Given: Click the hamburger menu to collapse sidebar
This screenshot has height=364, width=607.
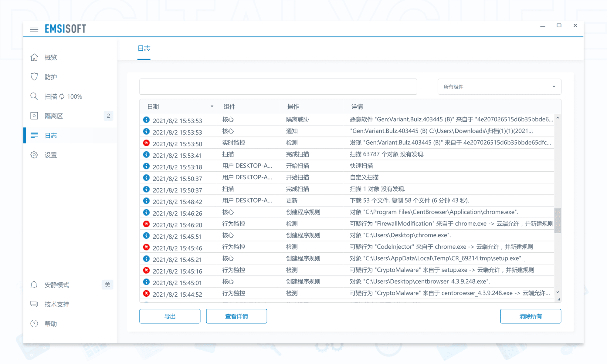Looking at the screenshot, I should (34, 29).
